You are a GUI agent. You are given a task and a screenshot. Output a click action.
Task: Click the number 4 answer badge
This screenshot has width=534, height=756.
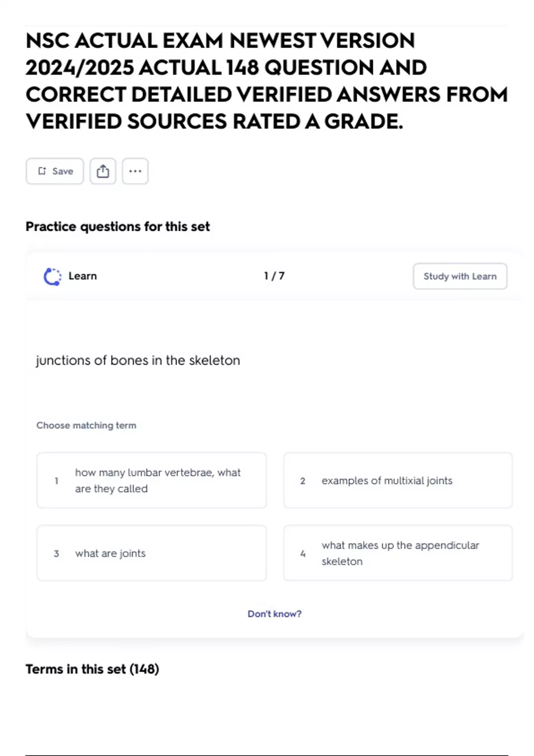[x=303, y=554]
